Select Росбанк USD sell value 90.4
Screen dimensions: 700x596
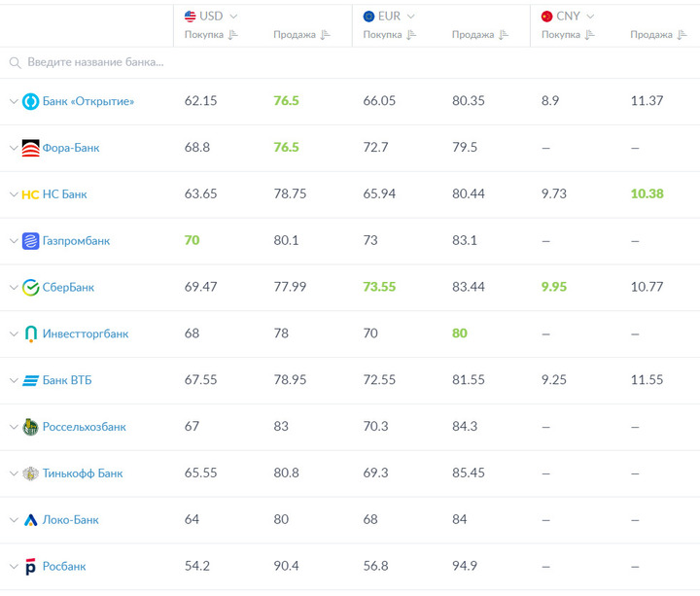coord(286,566)
